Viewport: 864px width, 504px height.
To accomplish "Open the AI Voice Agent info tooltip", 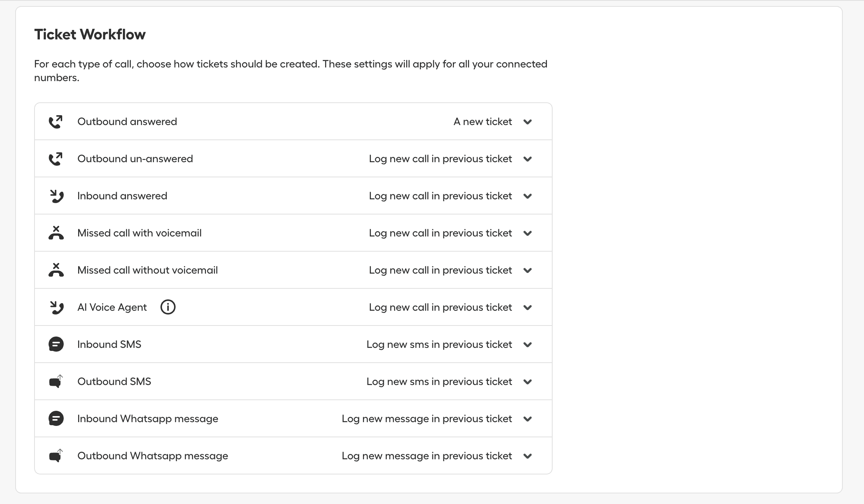I will pyautogui.click(x=168, y=307).
